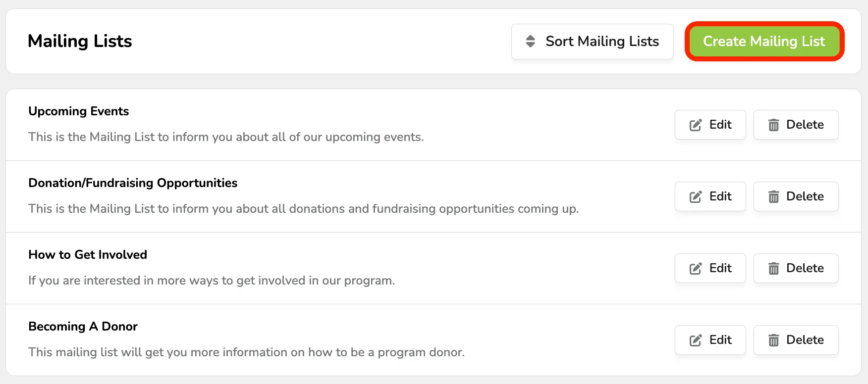Edit the Becoming A Donor list
This screenshot has height=384, width=868.
coord(710,340)
